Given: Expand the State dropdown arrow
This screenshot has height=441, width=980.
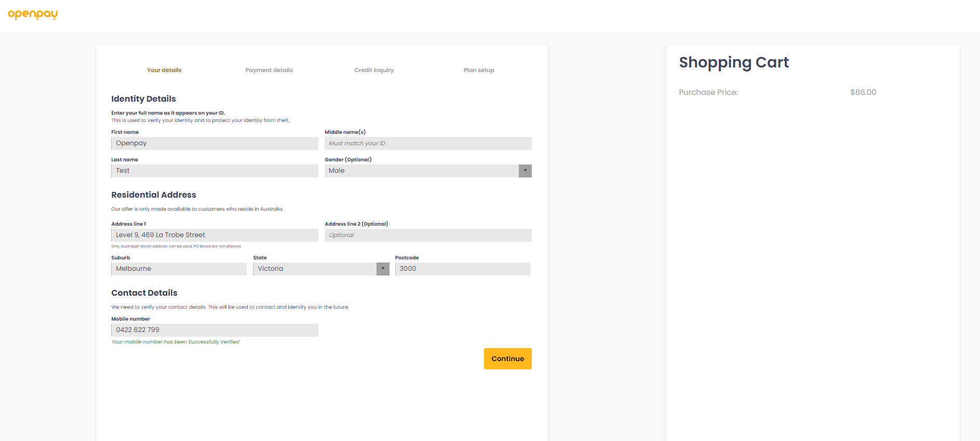Looking at the screenshot, I should pyautogui.click(x=383, y=269).
